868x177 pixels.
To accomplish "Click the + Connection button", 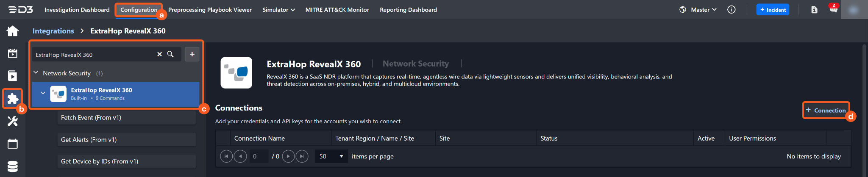I will pyautogui.click(x=826, y=110).
